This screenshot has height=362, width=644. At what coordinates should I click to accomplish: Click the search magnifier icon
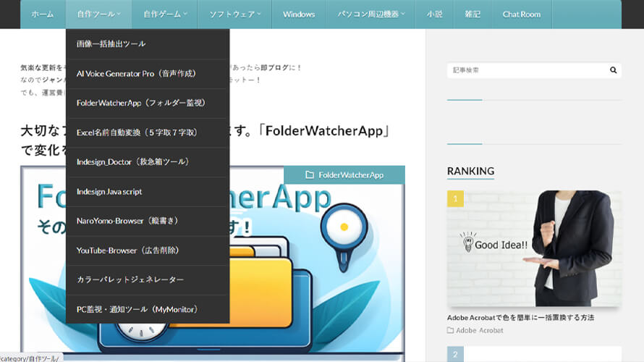613,70
